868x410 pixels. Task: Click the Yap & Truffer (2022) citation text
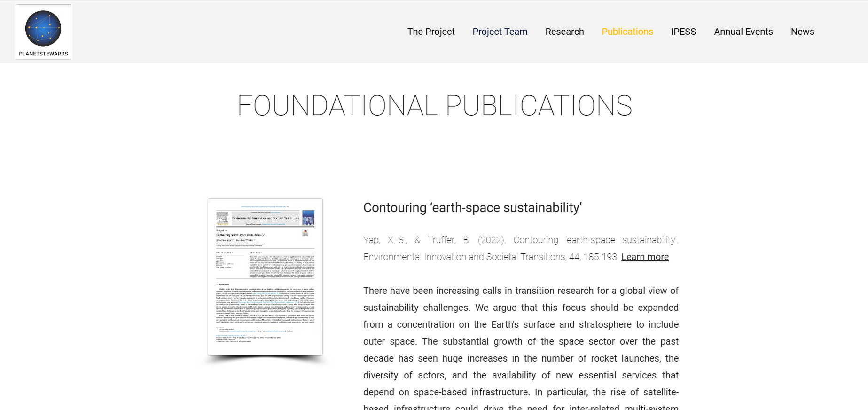[x=521, y=248]
